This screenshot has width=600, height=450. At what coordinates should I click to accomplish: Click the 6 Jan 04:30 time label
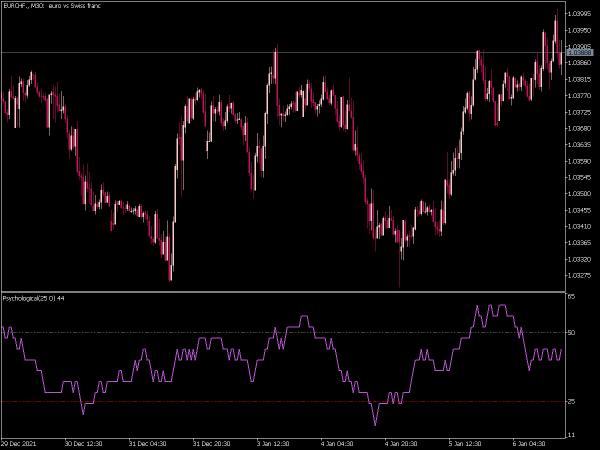528,443
